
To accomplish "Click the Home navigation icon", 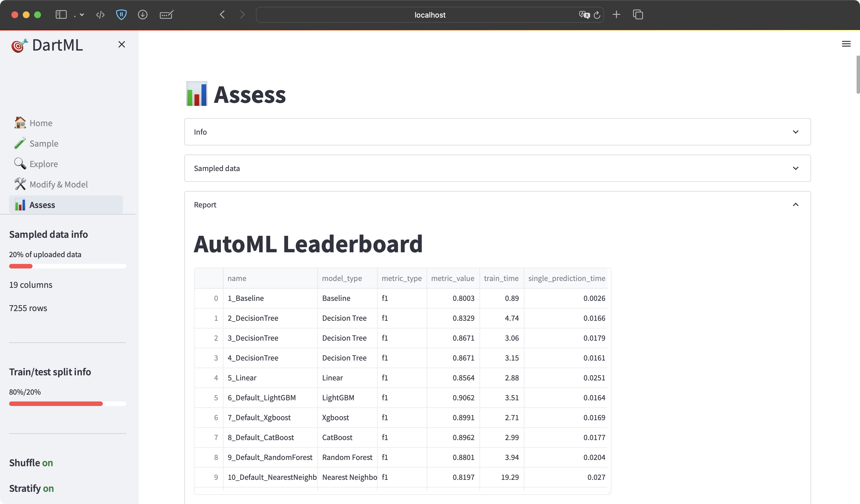I will pos(20,122).
